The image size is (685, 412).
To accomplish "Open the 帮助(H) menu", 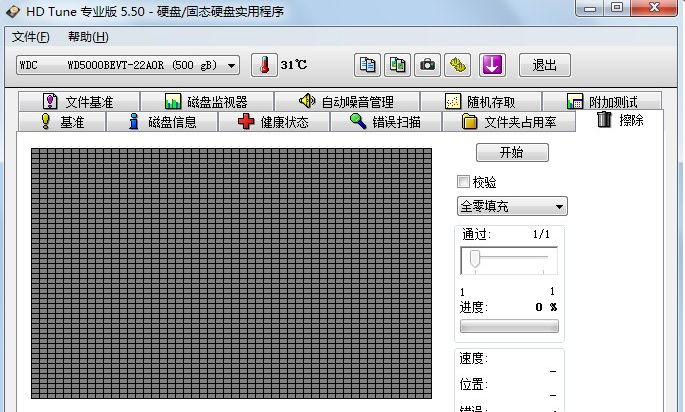I will (x=88, y=37).
